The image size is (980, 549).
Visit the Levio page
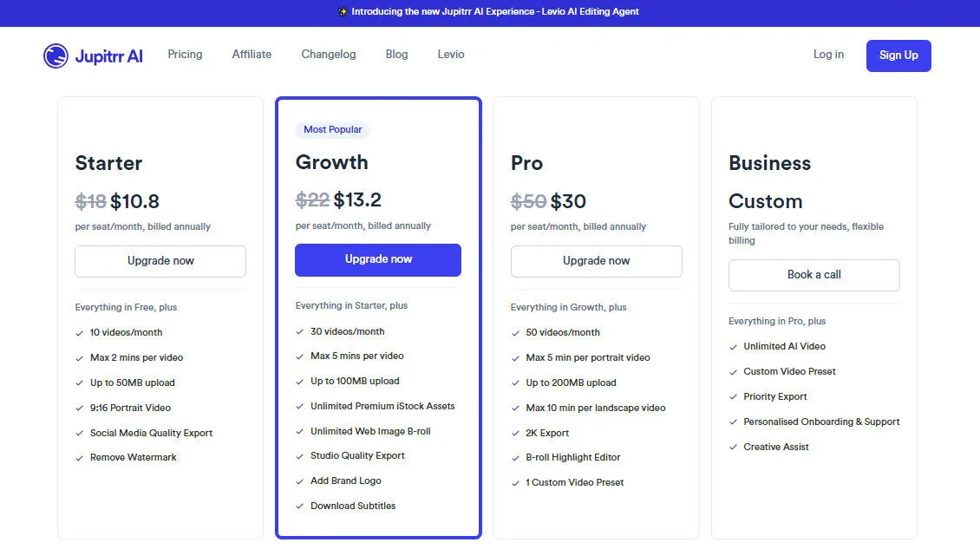coord(450,54)
